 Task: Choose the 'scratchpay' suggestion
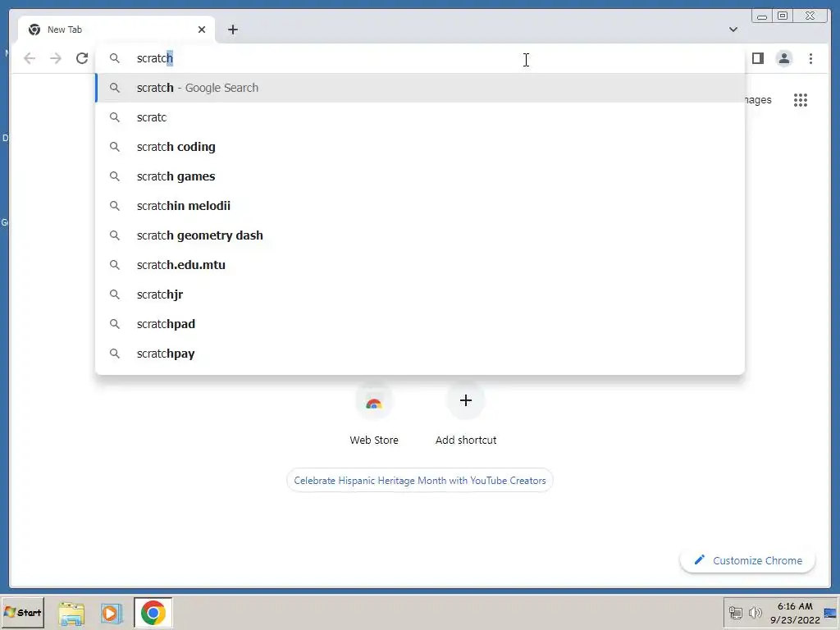(420, 353)
